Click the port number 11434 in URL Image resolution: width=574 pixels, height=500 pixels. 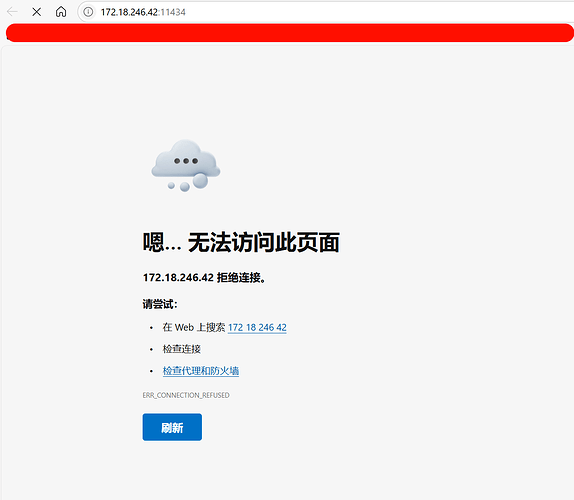tap(173, 12)
